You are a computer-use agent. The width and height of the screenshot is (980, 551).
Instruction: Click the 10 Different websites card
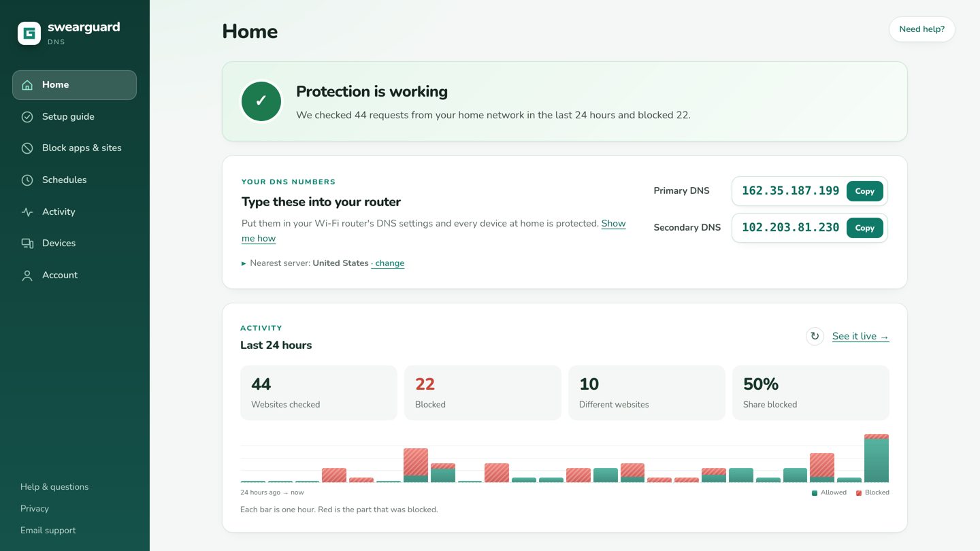coord(647,393)
